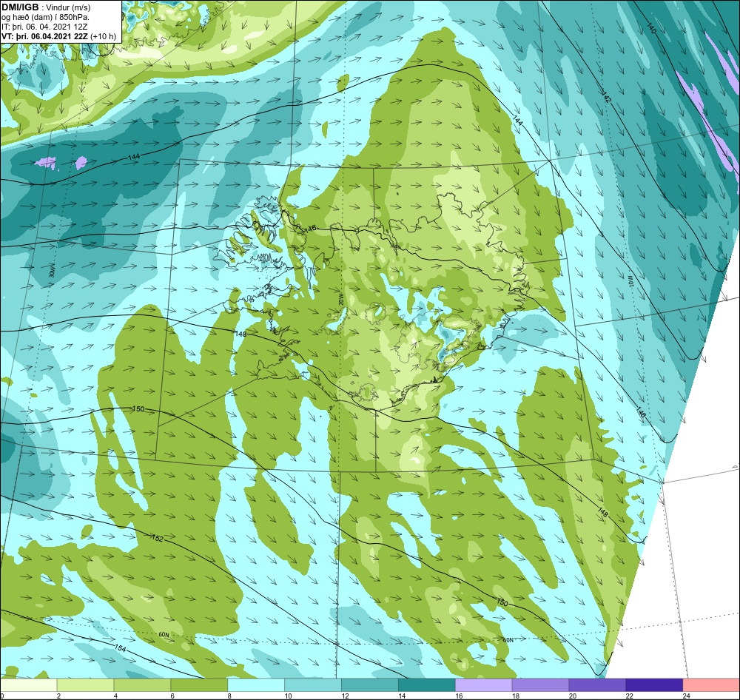Click the "og hæð (dam) í 850hPa." line
The width and height of the screenshot is (740, 700).
(x=45, y=18)
